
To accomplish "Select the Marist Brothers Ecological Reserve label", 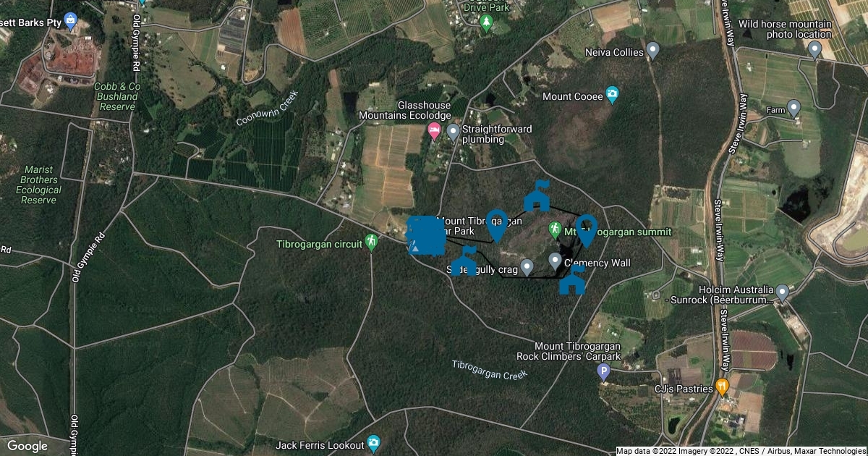I will [x=39, y=185].
